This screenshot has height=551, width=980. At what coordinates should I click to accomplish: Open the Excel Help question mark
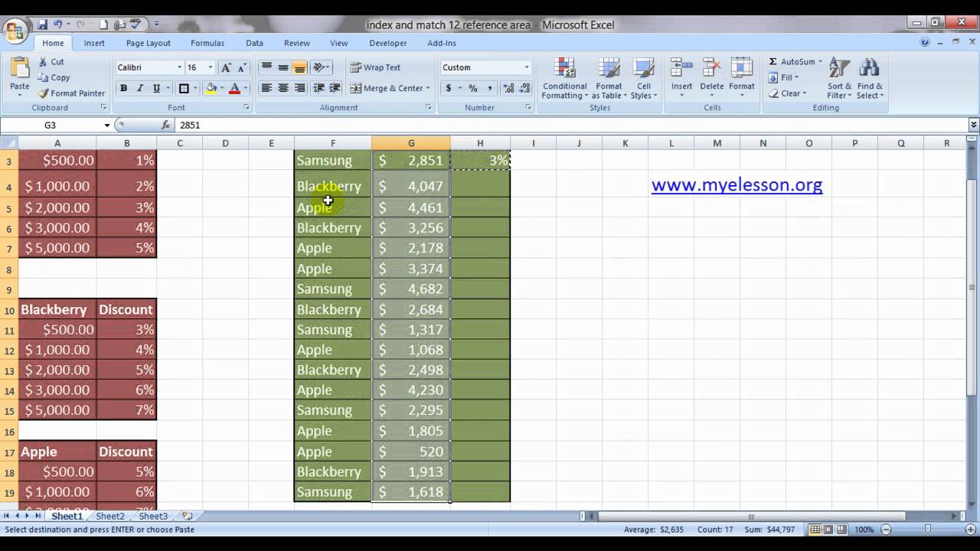(x=925, y=43)
